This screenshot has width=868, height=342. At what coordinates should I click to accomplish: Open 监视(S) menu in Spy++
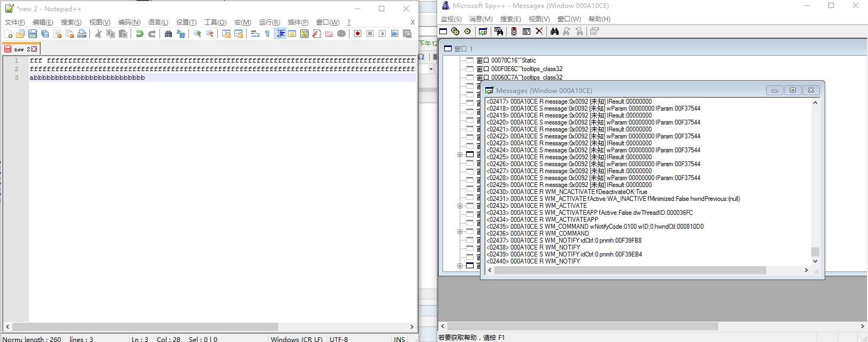click(451, 19)
